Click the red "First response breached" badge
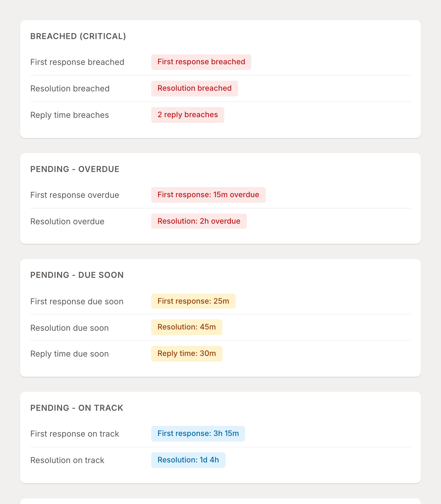Viewport: 441px width, 504px height. coord(201,62)
